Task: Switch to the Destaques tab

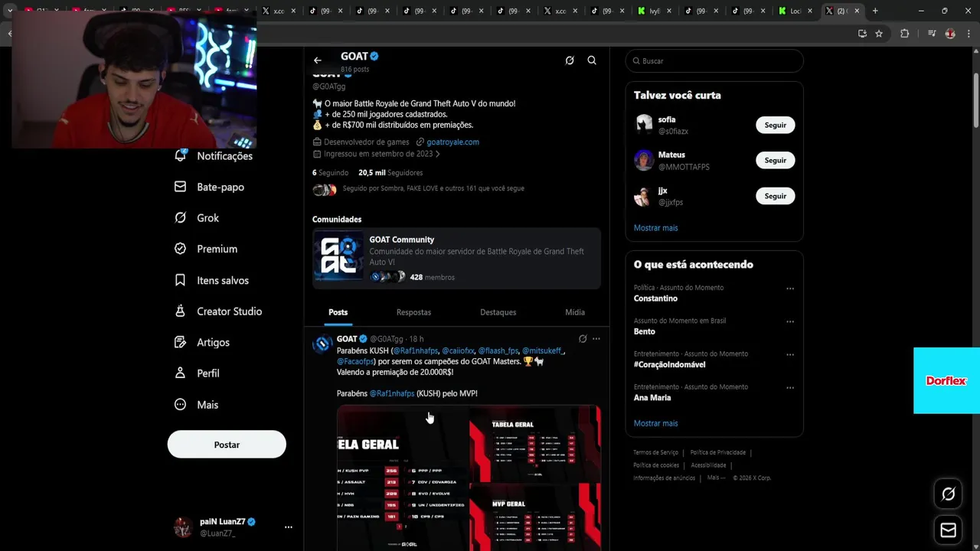Action: point(498,312)
